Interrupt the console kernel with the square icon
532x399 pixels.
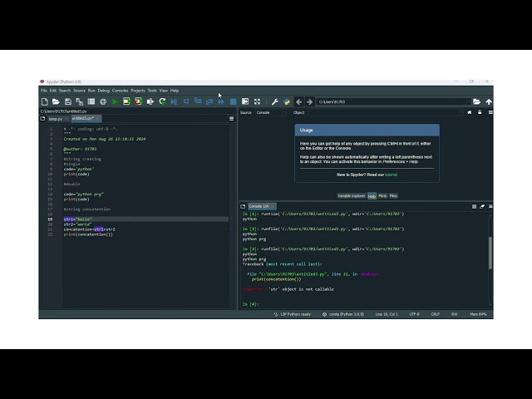pos(474,206)
